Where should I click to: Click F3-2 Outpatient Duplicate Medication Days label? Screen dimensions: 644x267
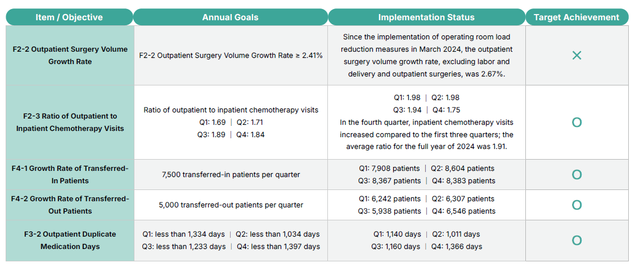click(x=70, y=240)
